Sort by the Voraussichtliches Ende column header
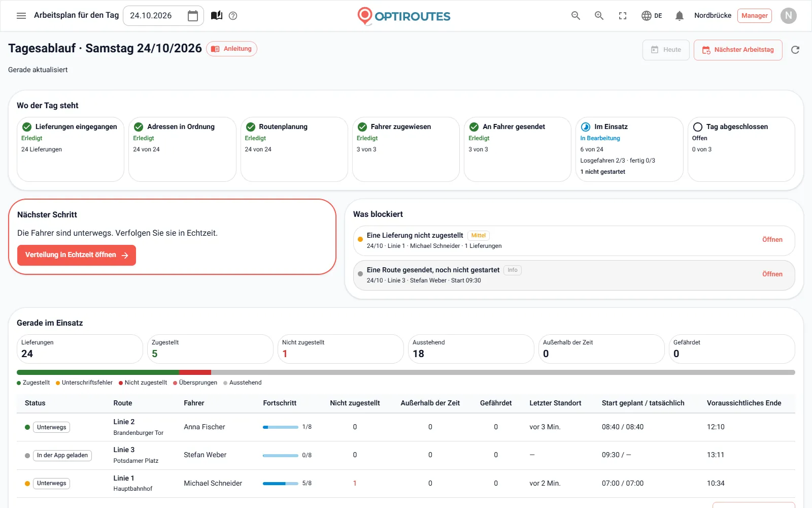Viewport: 812px width, 508px height. pyautogui.click(x=744, y=403)
